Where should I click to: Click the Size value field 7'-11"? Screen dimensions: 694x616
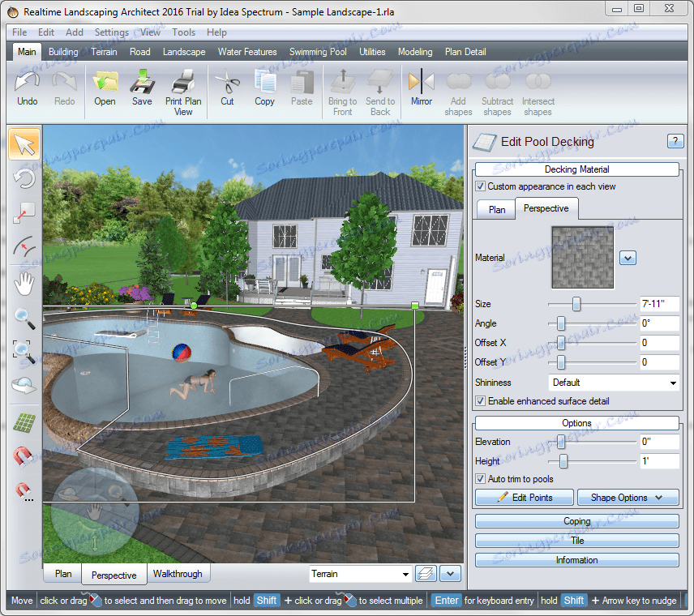coord(659,304)
